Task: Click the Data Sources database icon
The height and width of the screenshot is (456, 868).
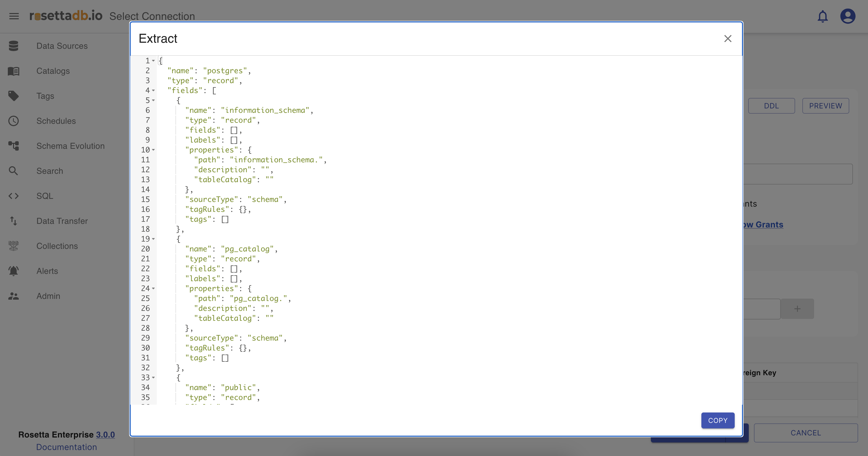Action: [14, 46]
